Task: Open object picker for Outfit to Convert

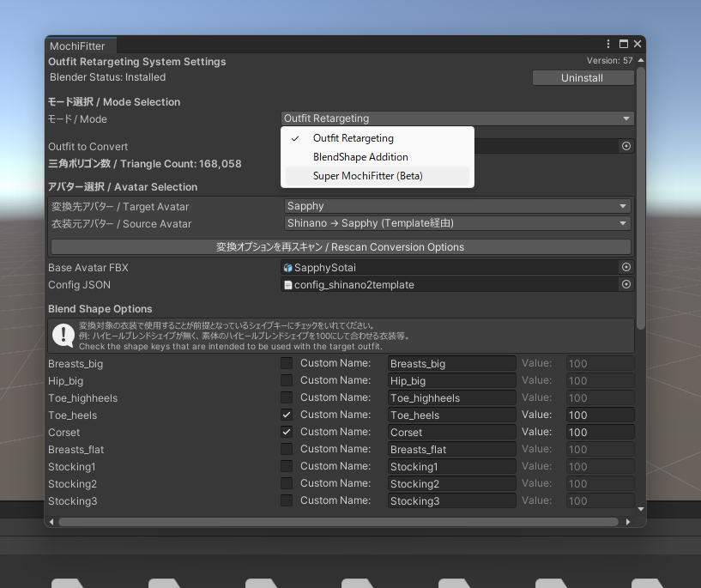Action: [x=626, y=146]
